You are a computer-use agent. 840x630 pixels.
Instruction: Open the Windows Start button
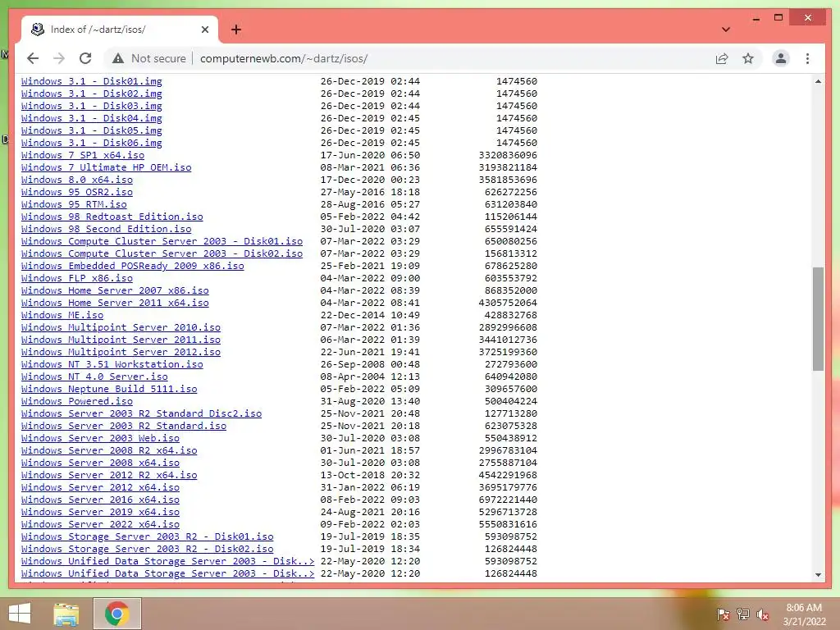[20, 614]
